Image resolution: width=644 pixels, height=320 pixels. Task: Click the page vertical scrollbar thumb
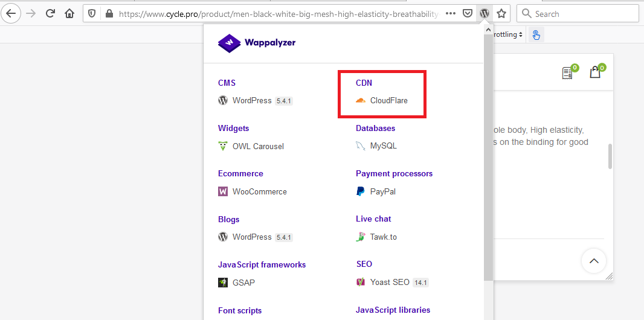pos(610,156)
